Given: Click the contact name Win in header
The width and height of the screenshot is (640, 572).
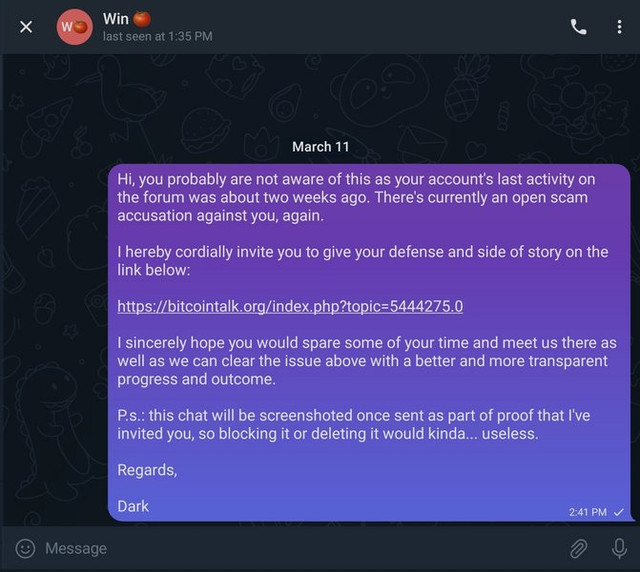Looking at the screenshot, I should pyautogui.click(x=116, y=19).
